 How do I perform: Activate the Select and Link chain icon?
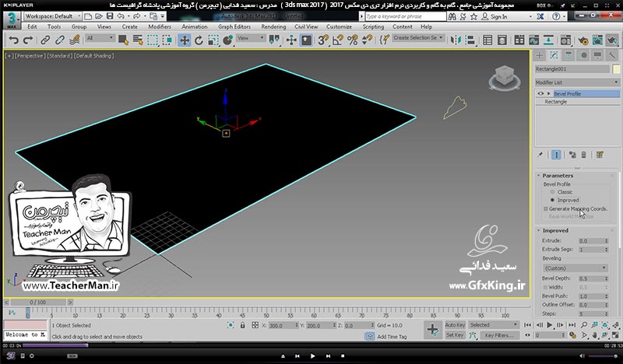click(x=45, y=40)
